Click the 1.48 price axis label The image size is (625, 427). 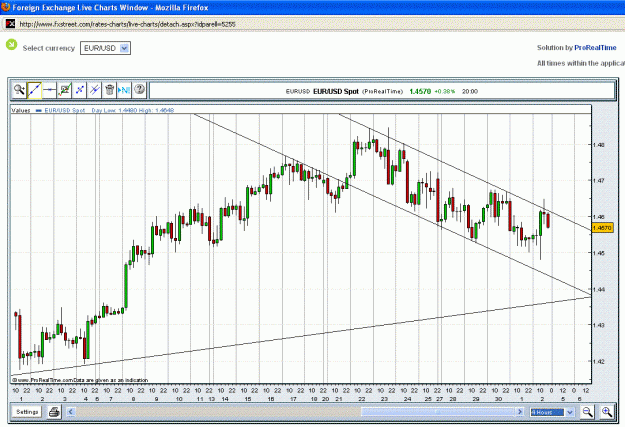coord(599,144)
